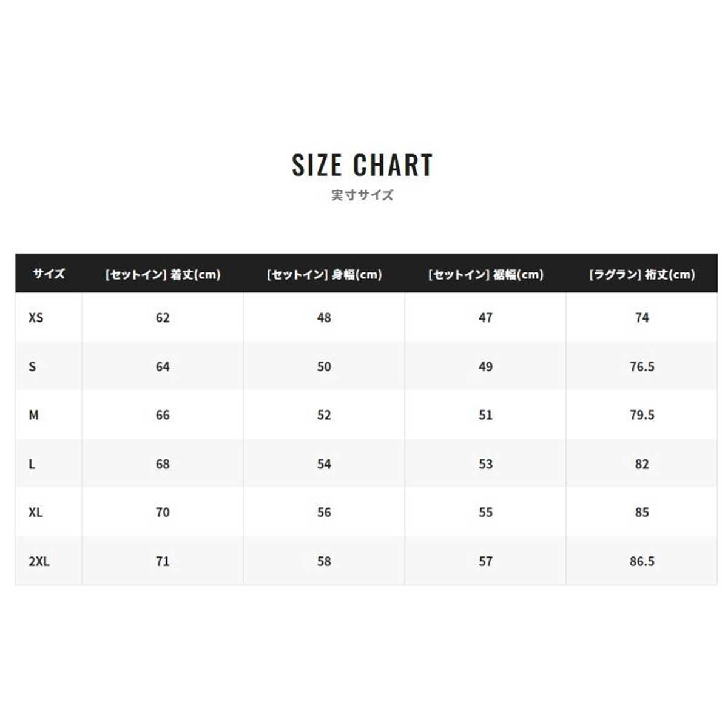The image size is (728, 728).
Task: Select the 実寸サイズ subtitle text
Action: 362,195
